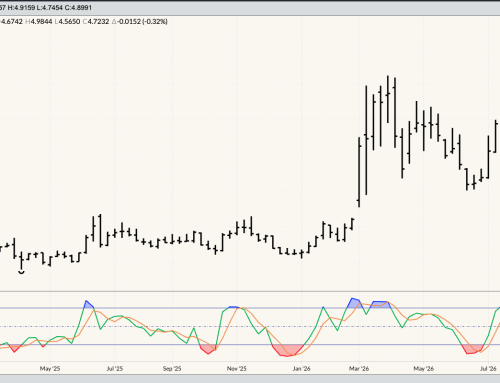The height and width of the screenshot is (383, 500).
Task: Click the change readout -0.0152 (-0.32%)
Action: pyautogui.click(x=140, y=22)
